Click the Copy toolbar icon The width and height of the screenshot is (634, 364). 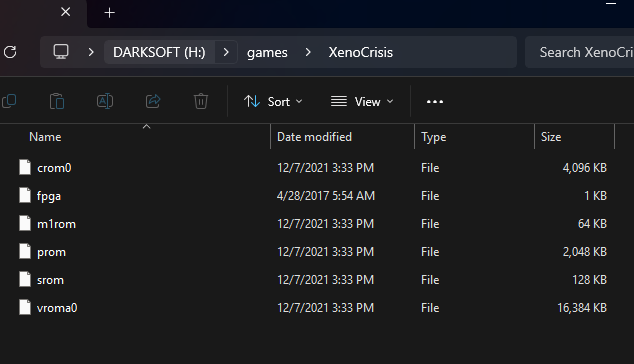click(x=9, y=101)
